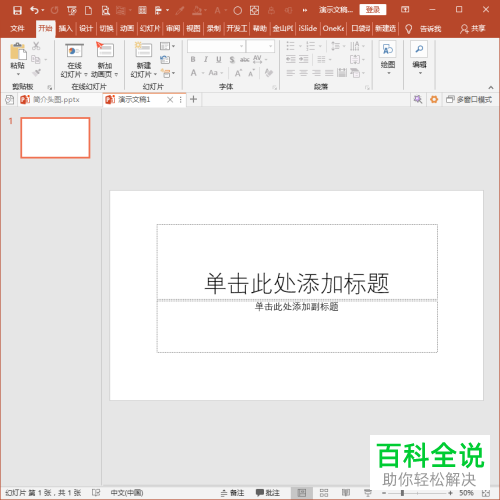500x500 pixels.
Task: Switch to the Insert (插入) tab
Action: pyautogui.click(x=65, y=29)
